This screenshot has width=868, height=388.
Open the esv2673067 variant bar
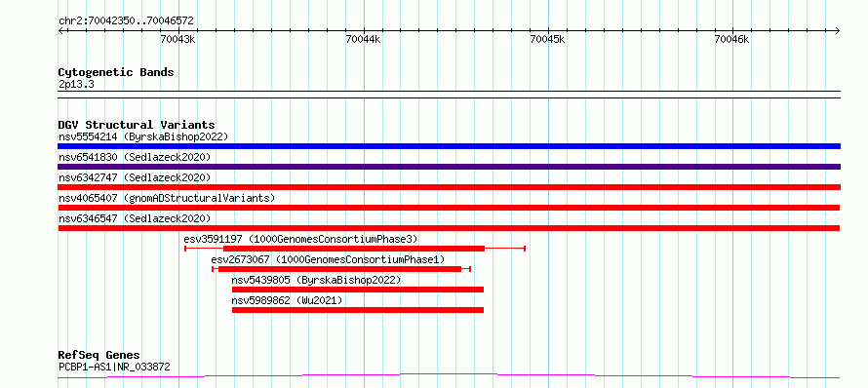pyautogui.click(x=341, y=269)
